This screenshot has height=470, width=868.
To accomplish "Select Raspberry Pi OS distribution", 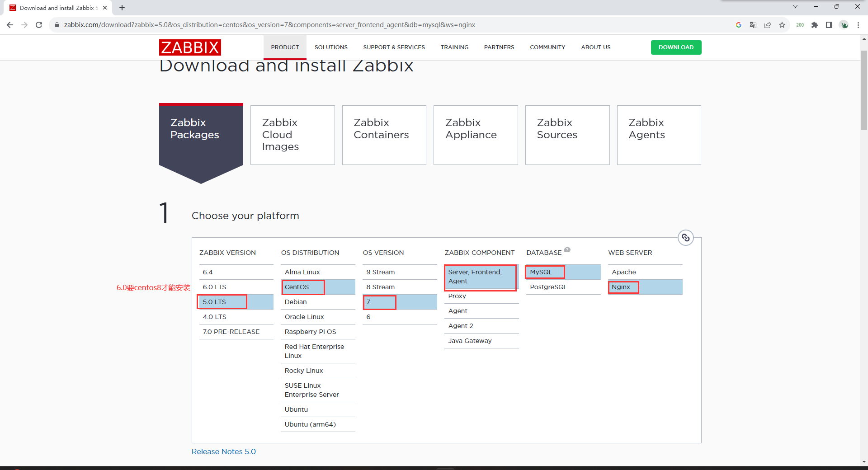I will [x=318, y=332].
